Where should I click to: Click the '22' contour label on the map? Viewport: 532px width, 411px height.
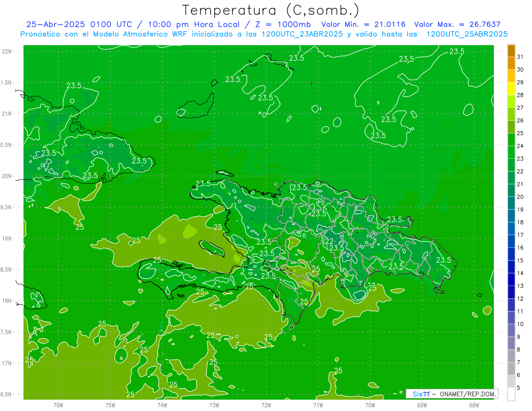pyautogui.click(x=329, y=241)
